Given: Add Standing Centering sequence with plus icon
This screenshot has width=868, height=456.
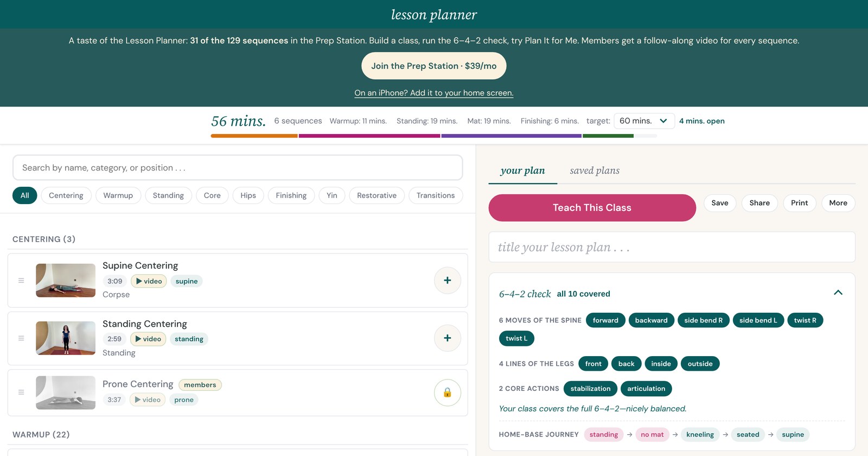Looking at the screenshot, I should point(448,338).
